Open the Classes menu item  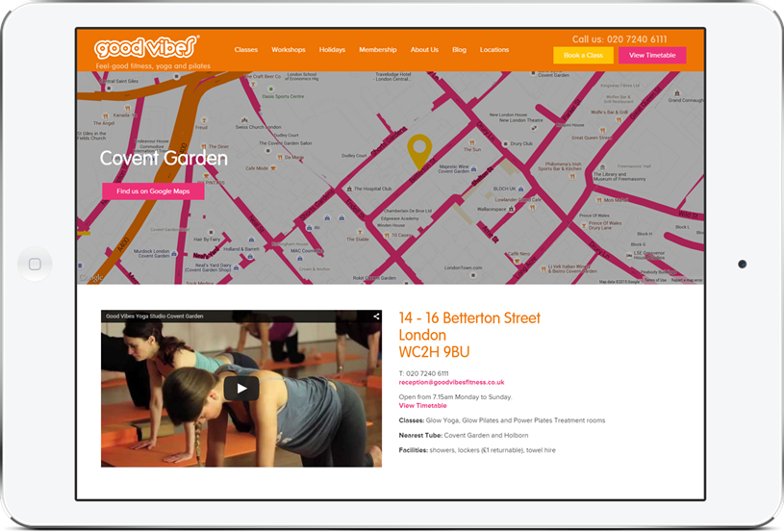click(x=246, y=49)
